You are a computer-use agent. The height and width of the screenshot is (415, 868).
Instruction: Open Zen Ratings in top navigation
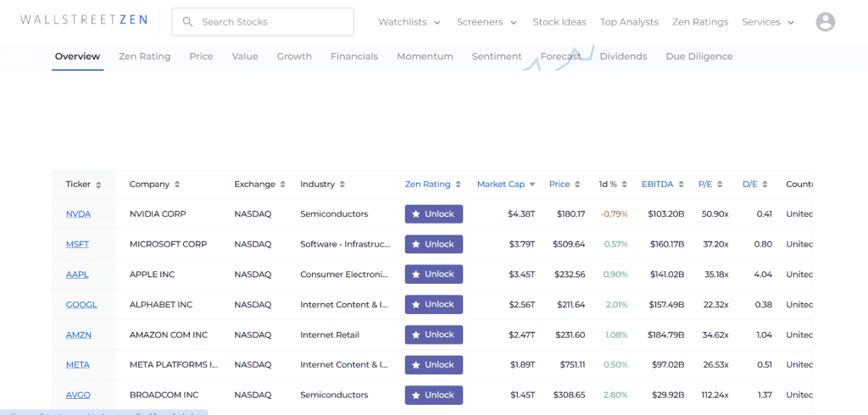[x=700, y=22]
